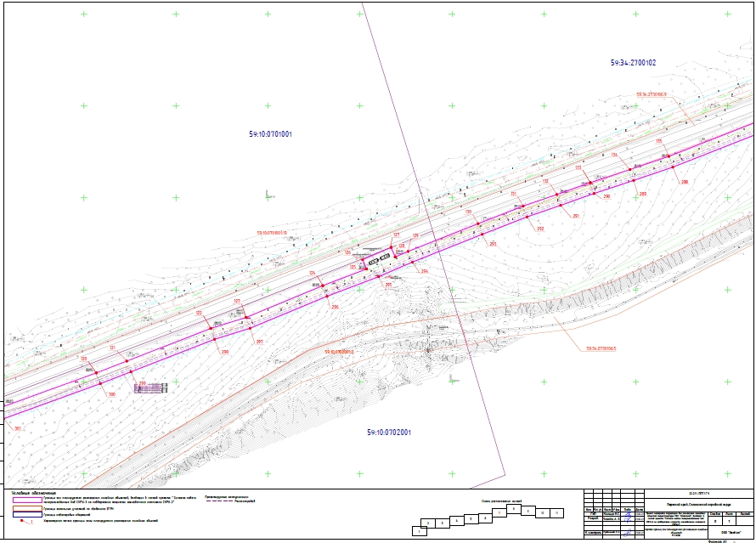Select sheet box 8 in the sheet layout diagram
Viewport: 756px width, 543px height.
514,508
